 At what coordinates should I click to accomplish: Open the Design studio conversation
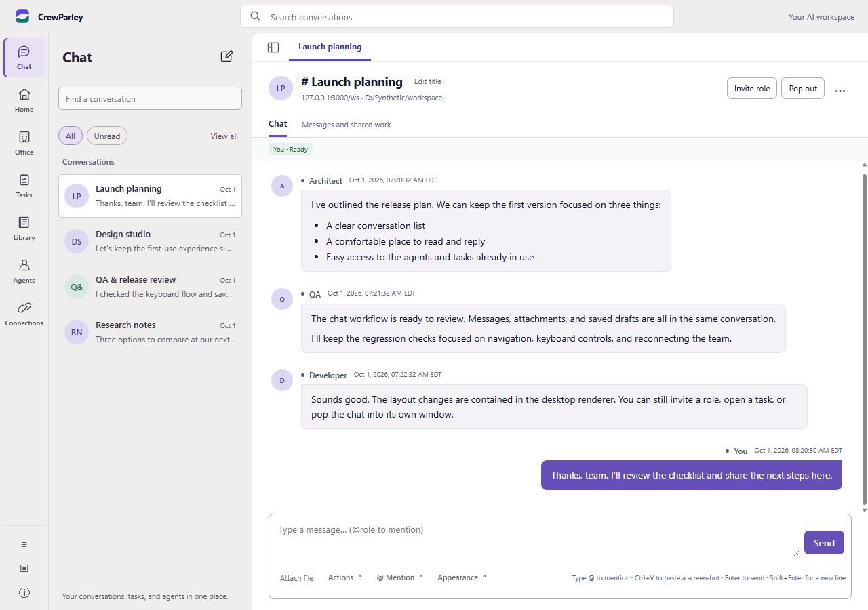point(150,241)
